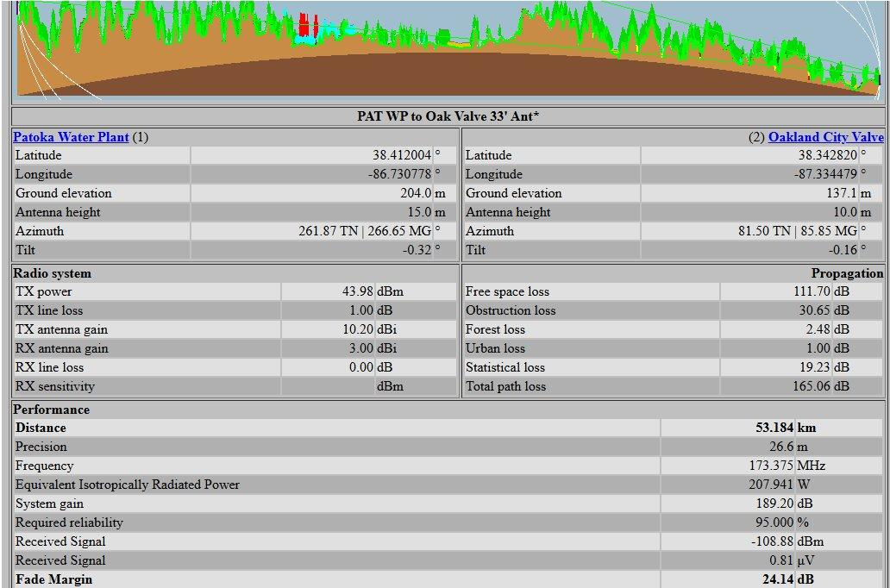Image resolution: width=890 pixels, height=588 pixels.
Task: Click the Performance section header
Action: [52, 410]
